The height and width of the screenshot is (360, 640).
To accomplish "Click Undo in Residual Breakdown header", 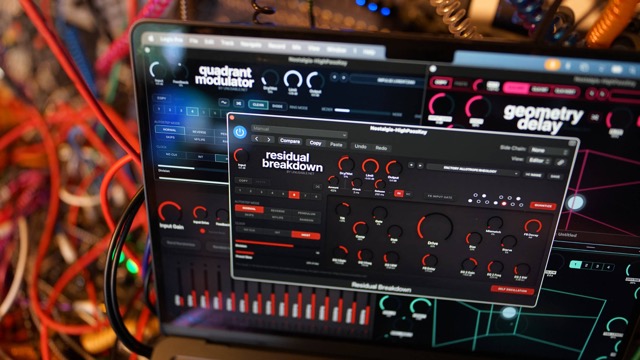I will click(x=360, y=146).
